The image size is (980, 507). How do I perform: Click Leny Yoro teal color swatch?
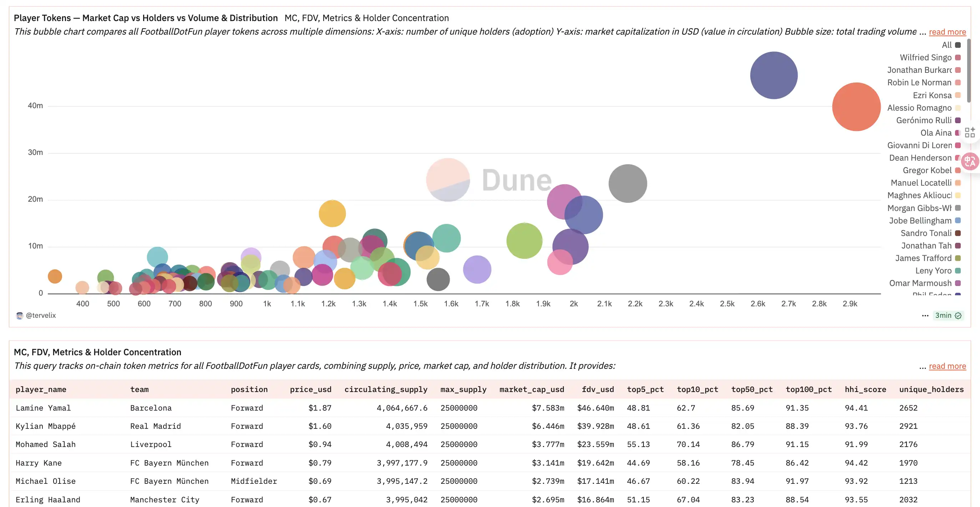[958, 271]
